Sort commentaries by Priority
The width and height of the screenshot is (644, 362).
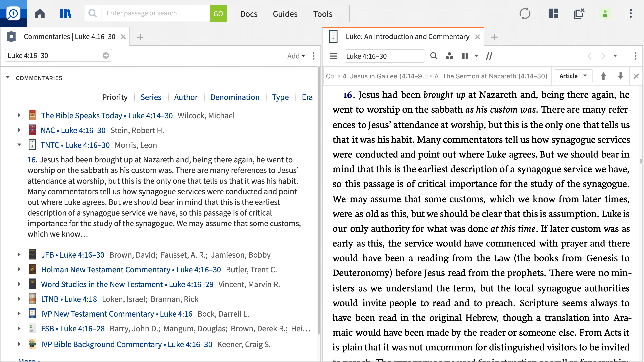click(115, 97)
